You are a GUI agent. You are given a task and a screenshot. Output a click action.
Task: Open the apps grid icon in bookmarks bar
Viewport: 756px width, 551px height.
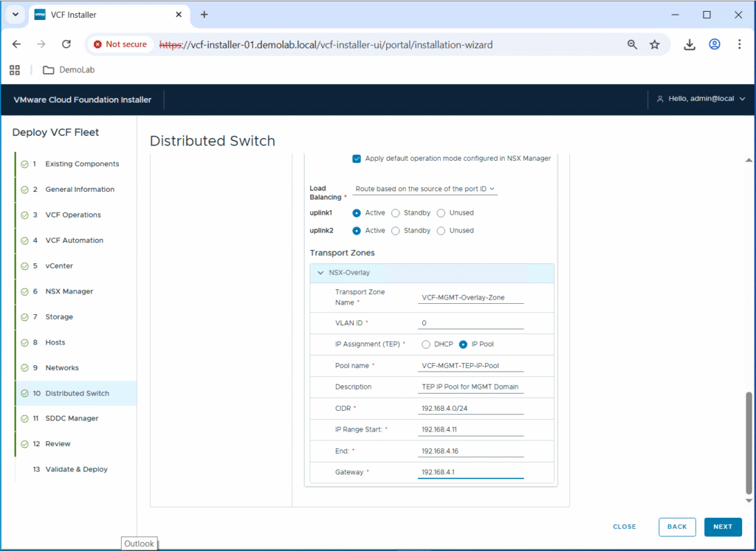[15, 70]
